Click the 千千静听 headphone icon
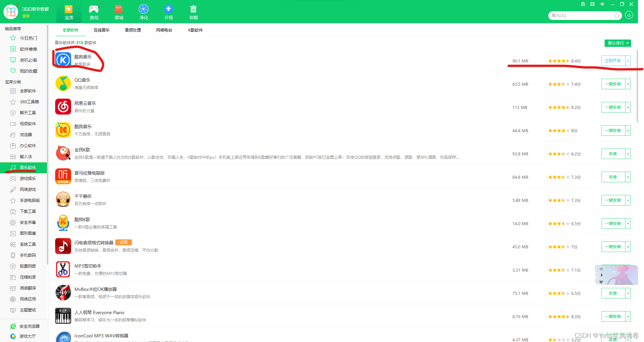This screenshot has width=644, height=342. (63, 200)
